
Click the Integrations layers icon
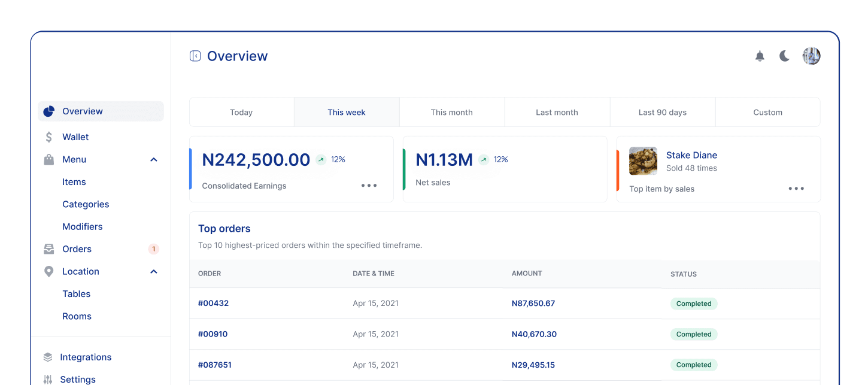pos(48,357)
